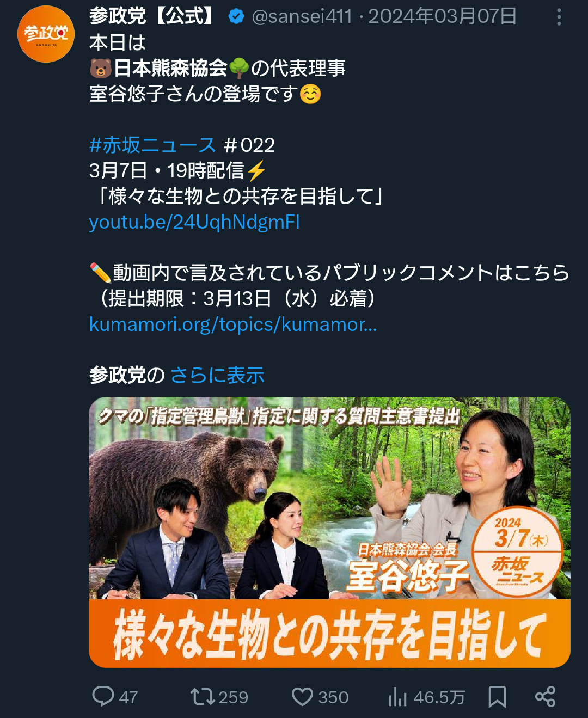View analytics via the bar chart icon

pyautogui.click(x=397, y=697)
